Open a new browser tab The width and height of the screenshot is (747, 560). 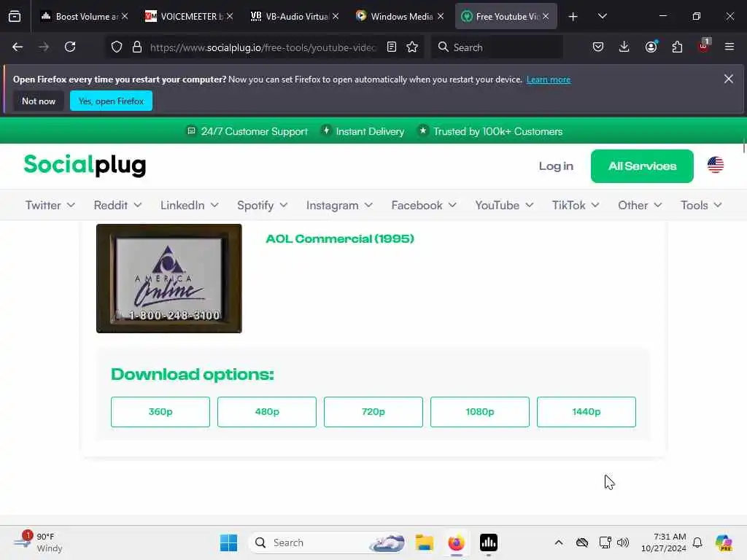[x=573, y=17]
